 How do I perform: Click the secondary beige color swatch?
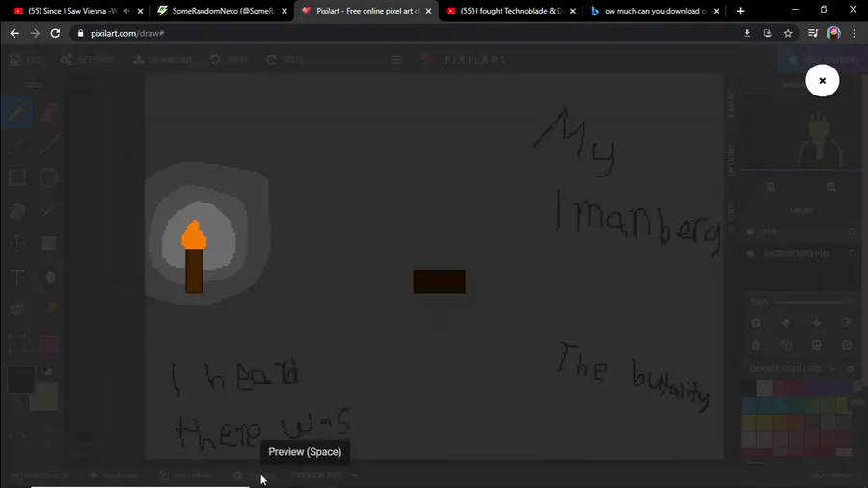coord(43,396)
